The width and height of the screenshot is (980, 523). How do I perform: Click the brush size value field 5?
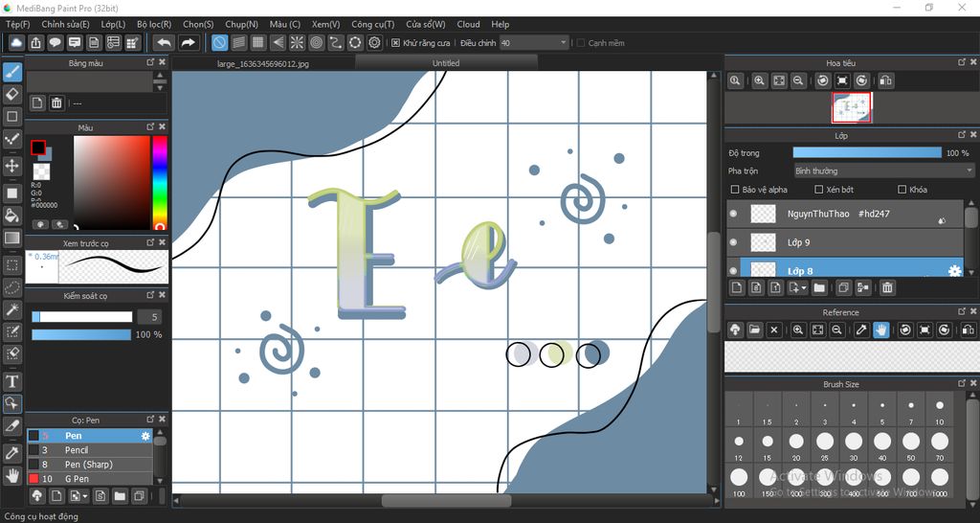[x=149, y=316]
